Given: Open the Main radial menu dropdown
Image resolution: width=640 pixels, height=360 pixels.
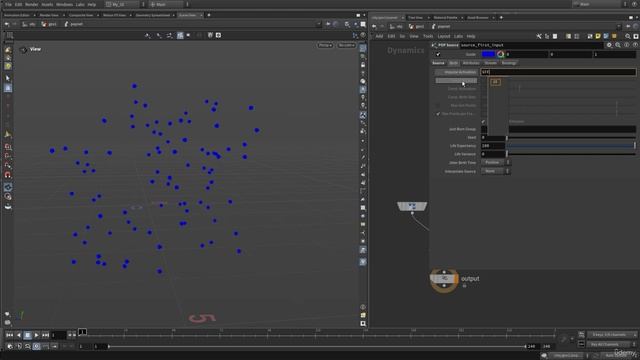Looking at the screenshot, I should tap(169, 4).
